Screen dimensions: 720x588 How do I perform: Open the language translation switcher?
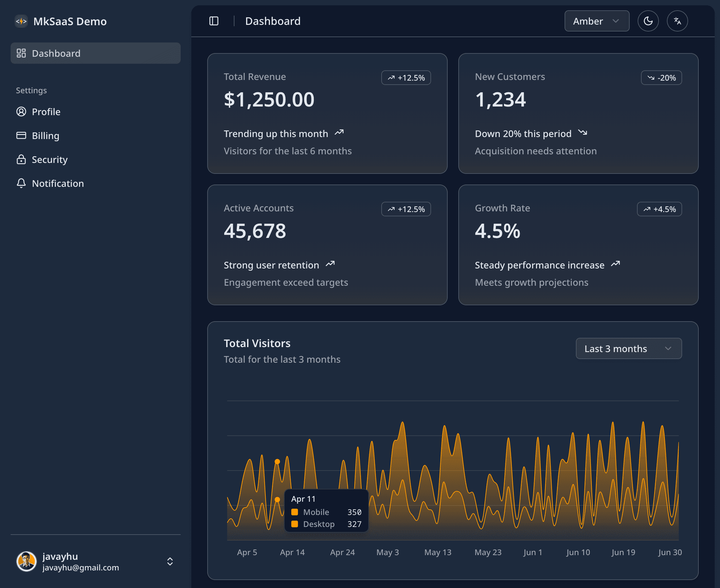pos(677,21)
